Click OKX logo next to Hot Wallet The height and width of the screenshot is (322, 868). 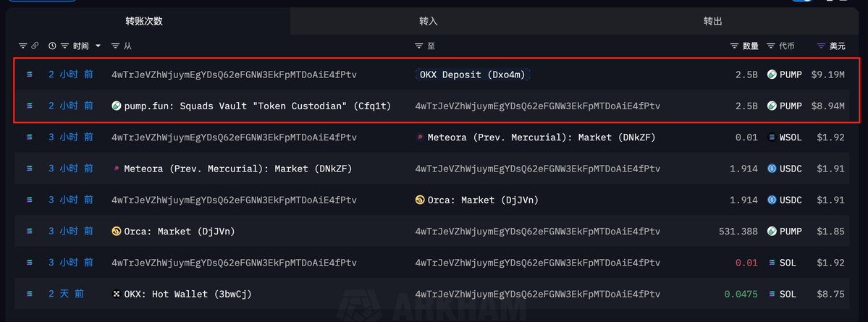point(117,295)
